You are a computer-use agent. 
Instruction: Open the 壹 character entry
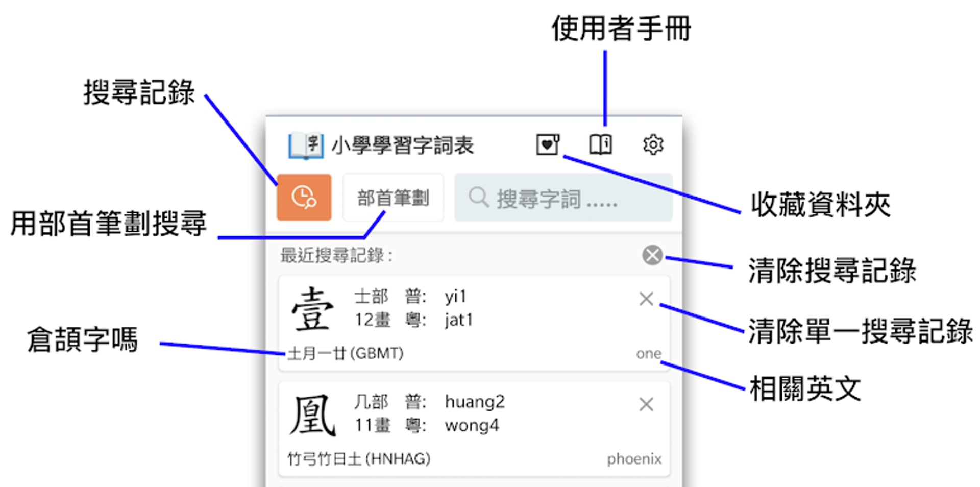(x=474, y=323)
